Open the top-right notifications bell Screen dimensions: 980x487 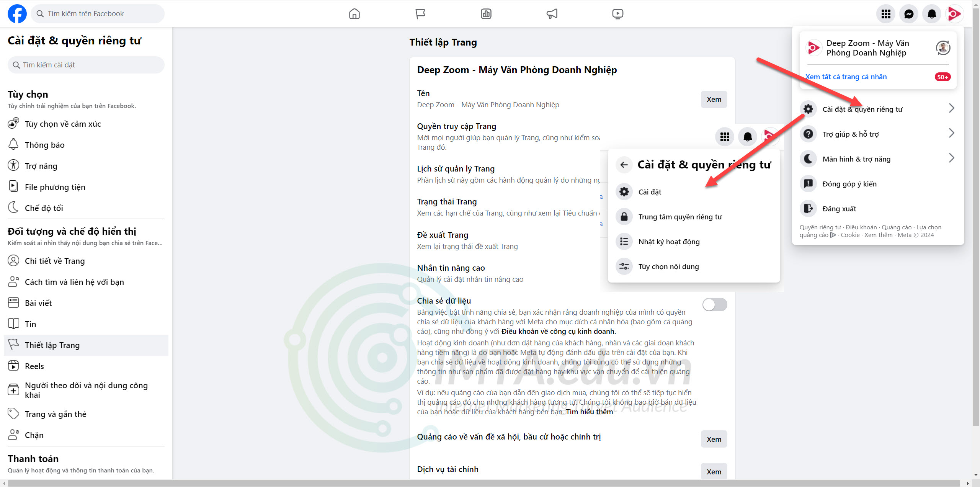tap(932, 14)
